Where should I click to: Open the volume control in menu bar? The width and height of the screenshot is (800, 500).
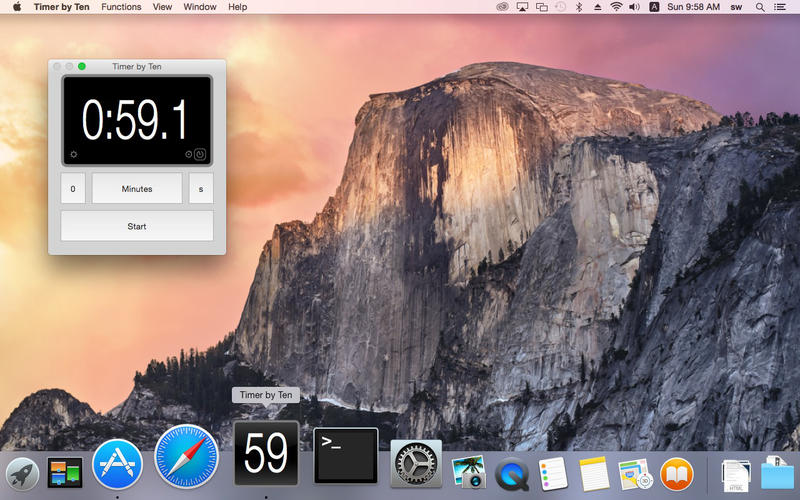point(636,7)
